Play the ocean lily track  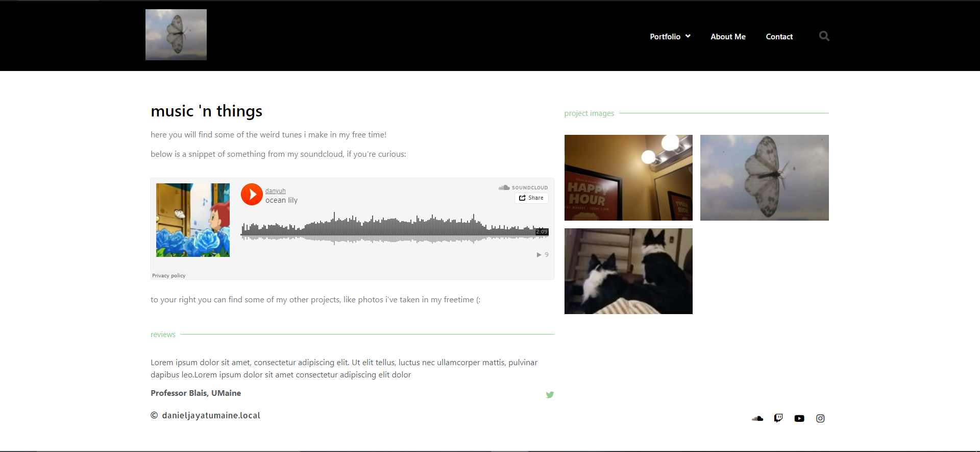pyautogui.click(x=252, y=195)
